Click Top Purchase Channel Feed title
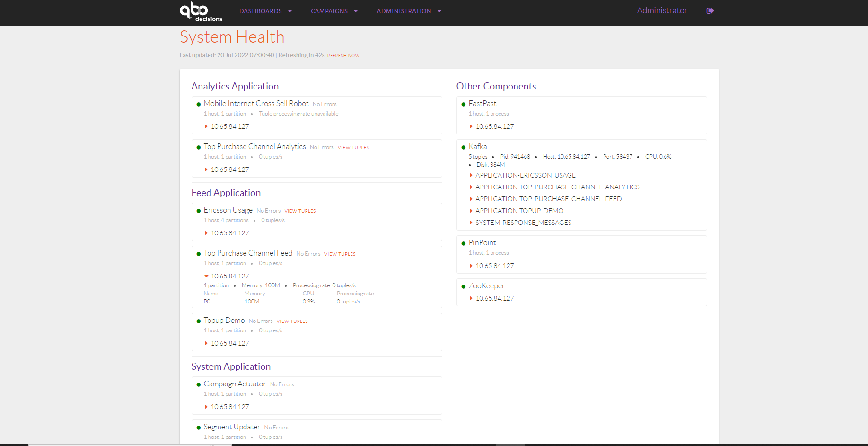 coord(248,253)
